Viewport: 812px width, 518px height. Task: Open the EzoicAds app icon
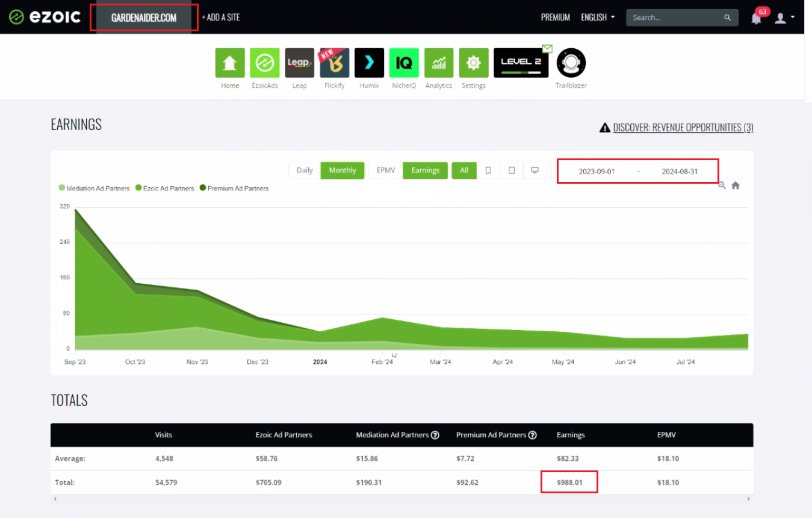click(265, 63)
